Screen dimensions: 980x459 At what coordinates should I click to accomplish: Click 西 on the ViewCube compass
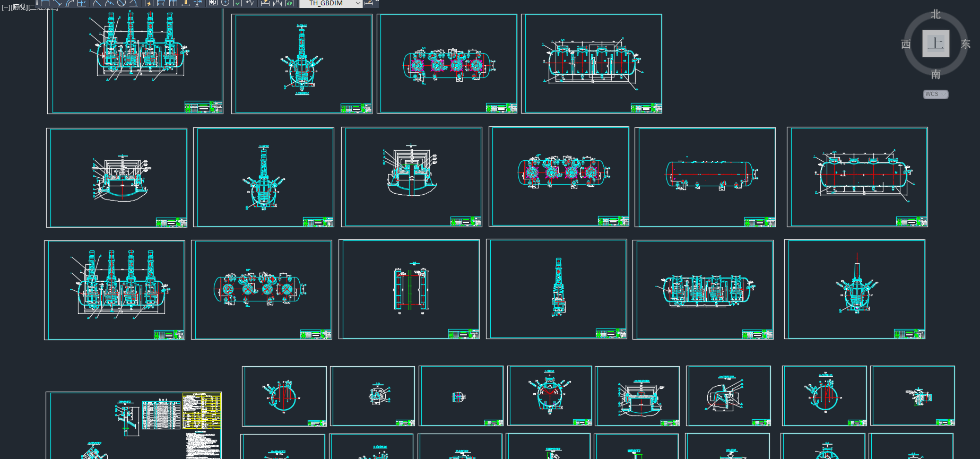(x=906, y=44)
